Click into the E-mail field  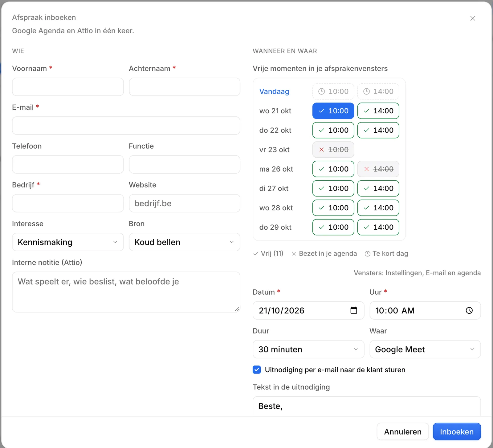(126, 126)
